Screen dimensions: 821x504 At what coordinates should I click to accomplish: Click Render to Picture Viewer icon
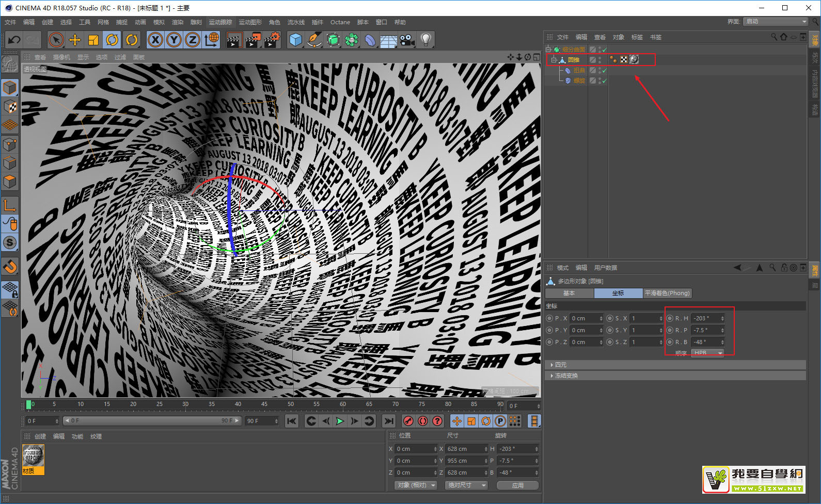[x=253, y=40]
